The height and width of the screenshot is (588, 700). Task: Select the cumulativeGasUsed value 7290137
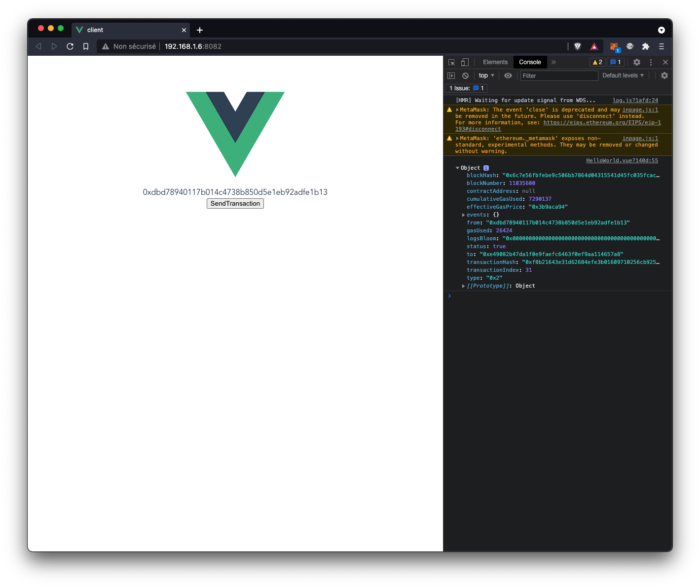tap(540, 199)
